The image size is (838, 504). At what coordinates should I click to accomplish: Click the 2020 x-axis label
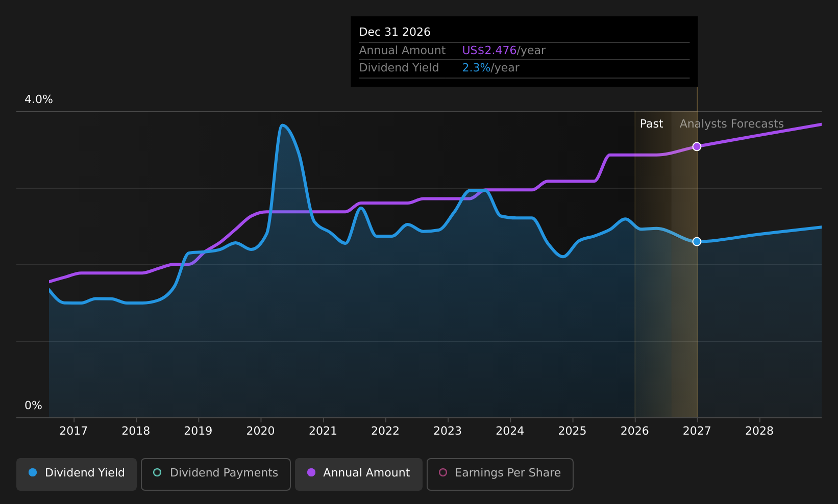click(261, 431)
